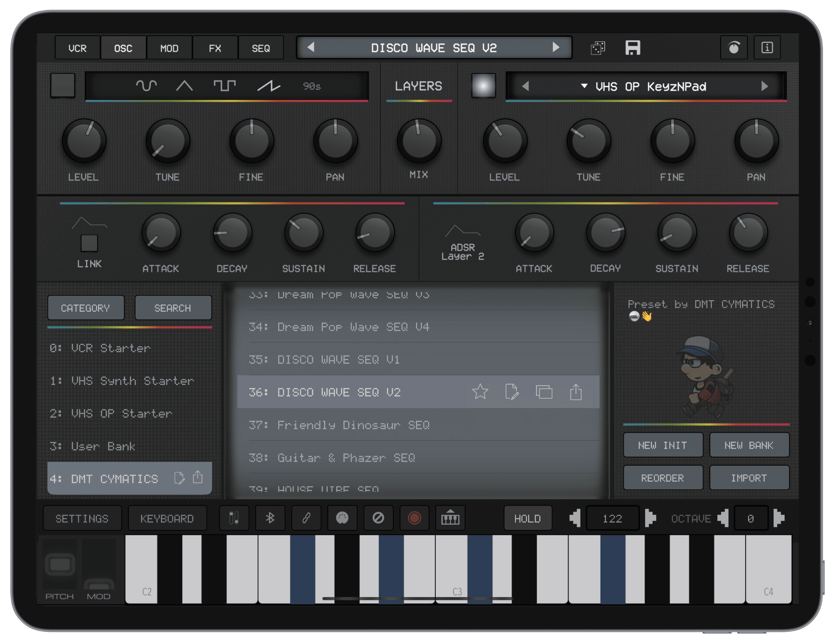
Task: Select bank 0: VCR Starter
Action: tap(130, 348)
